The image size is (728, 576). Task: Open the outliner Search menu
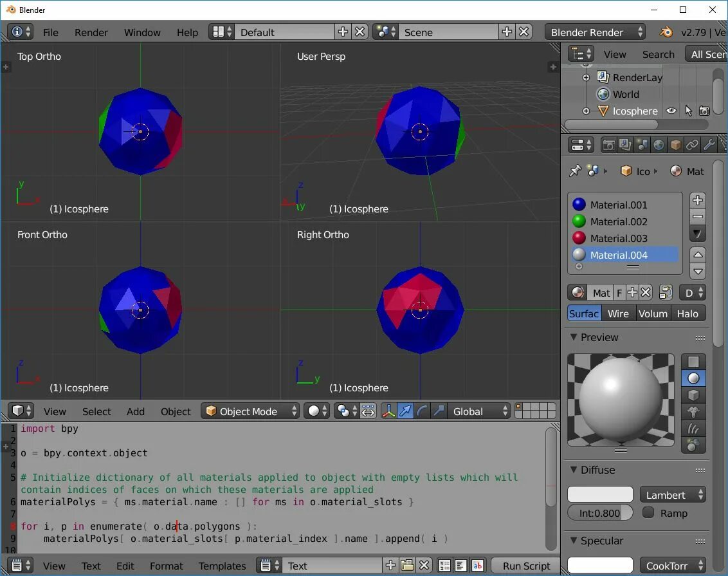pyautogui.click(x=658, y=54)
